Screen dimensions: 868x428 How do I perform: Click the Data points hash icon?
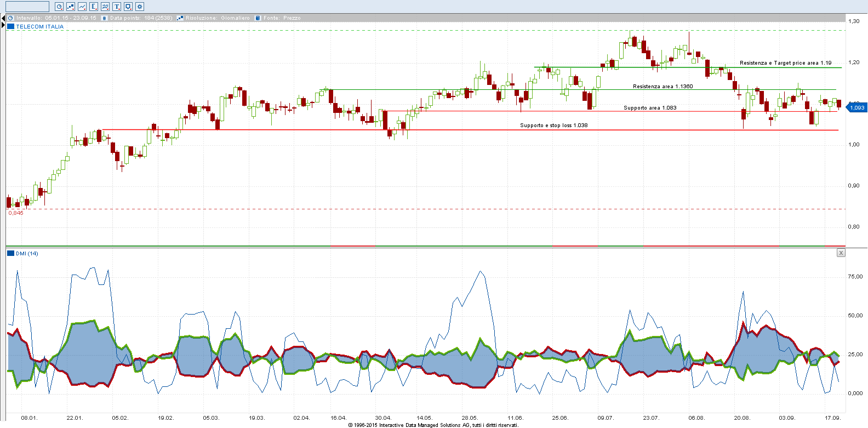click(x=105, y=18)
